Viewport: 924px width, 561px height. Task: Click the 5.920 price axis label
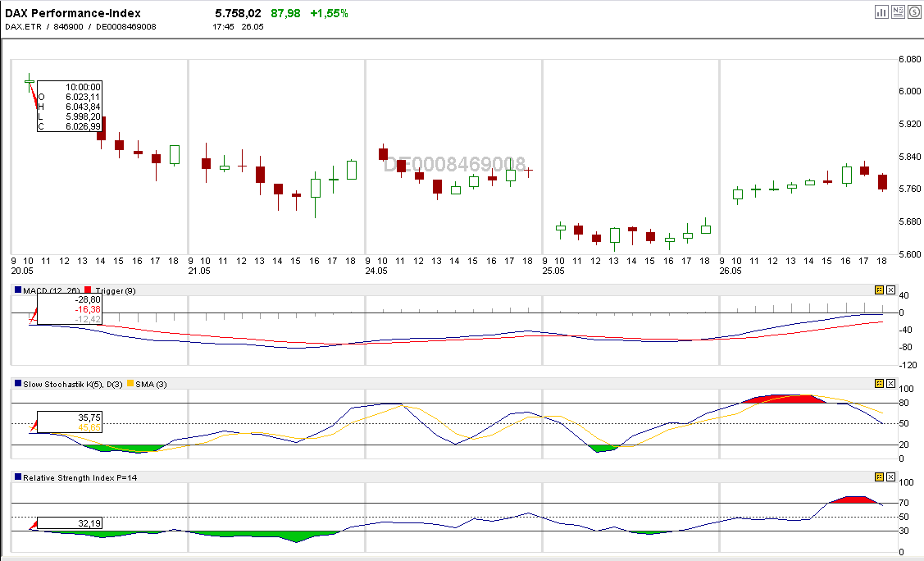click(x=910, y=124)
